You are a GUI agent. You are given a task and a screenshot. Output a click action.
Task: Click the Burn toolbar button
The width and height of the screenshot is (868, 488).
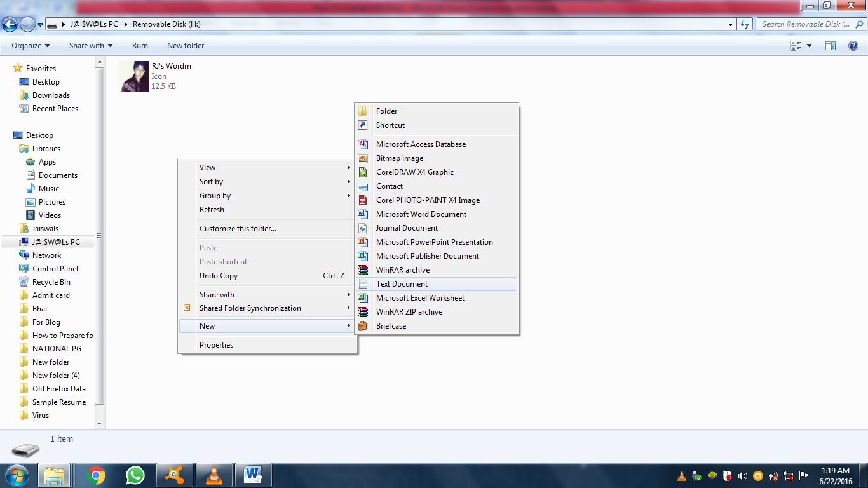point(140,45)
